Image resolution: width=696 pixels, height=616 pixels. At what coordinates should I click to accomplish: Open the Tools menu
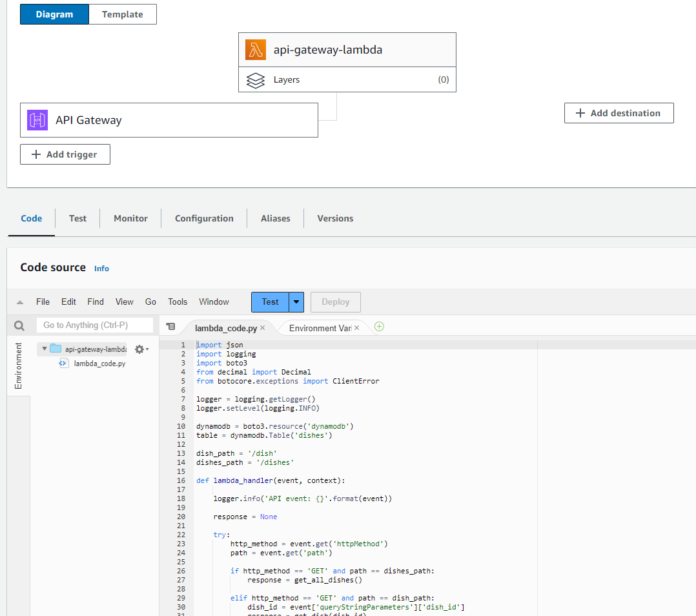coord(178,302)
